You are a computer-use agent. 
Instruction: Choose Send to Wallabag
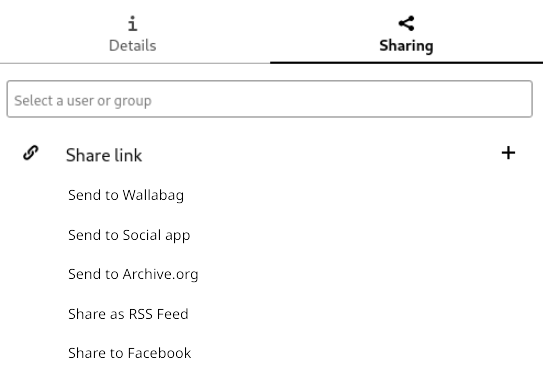click(x=126, y=195)
